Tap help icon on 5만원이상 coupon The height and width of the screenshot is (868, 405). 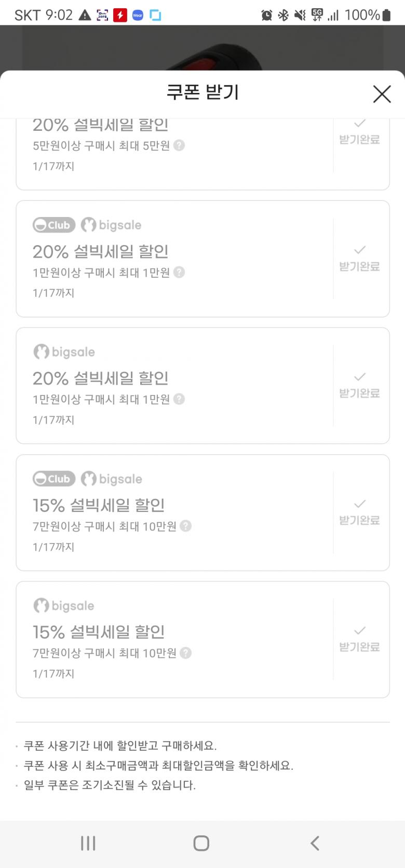pos(179,145)
